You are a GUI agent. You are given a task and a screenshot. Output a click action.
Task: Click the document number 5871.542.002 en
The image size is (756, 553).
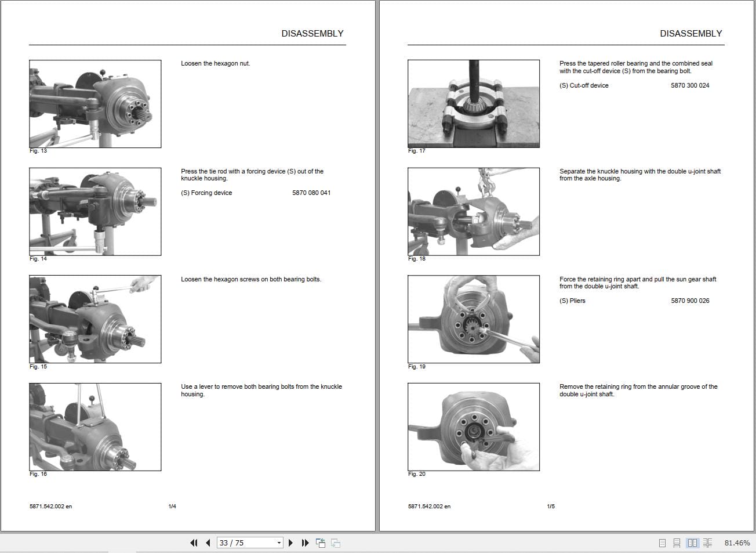tap(52, 506)
